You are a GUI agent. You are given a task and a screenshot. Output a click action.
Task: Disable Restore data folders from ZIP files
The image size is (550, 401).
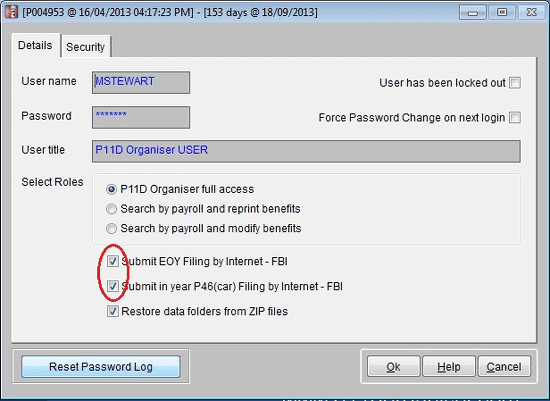tap(113, 311)
